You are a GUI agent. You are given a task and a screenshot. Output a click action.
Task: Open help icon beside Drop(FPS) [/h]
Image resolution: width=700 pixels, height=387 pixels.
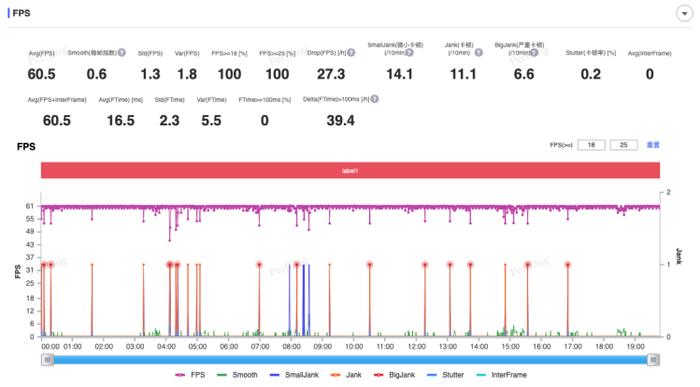[351, 53]
